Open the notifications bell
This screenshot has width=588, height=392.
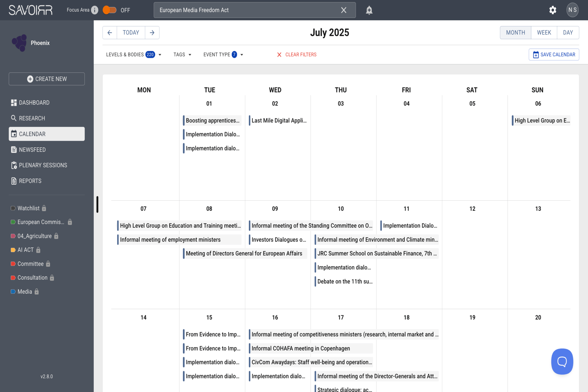369,10
